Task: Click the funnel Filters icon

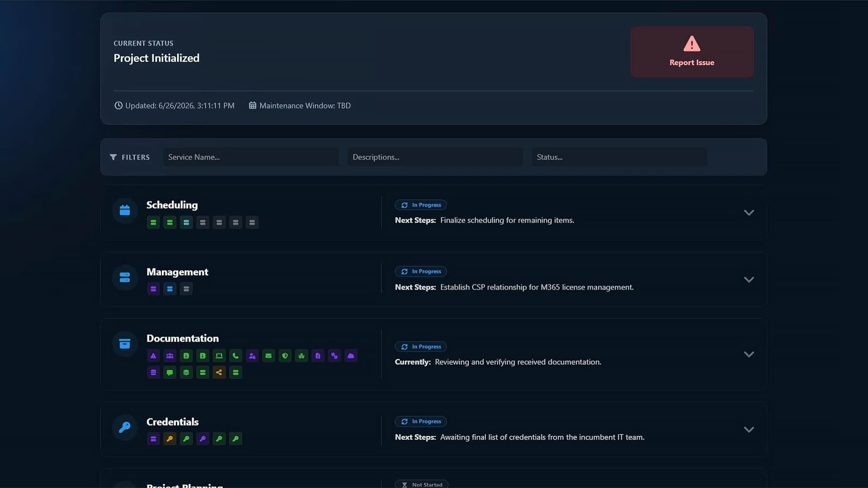Action: (113, 157)
